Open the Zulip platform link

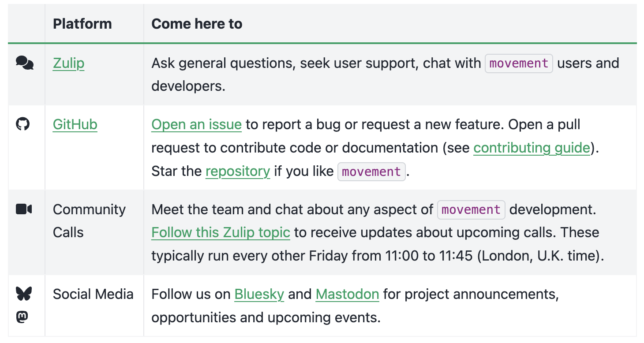click(68, 63)
